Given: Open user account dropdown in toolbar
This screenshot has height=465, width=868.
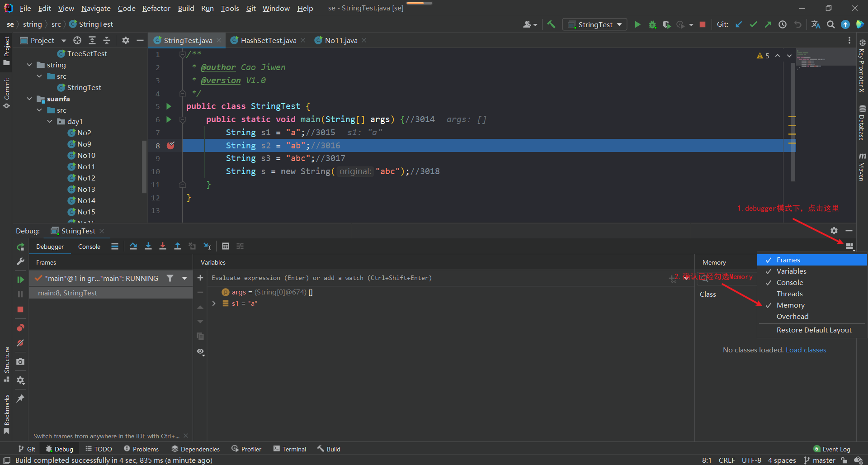Looking at the screenshot, I should click(x=530, y=24).
